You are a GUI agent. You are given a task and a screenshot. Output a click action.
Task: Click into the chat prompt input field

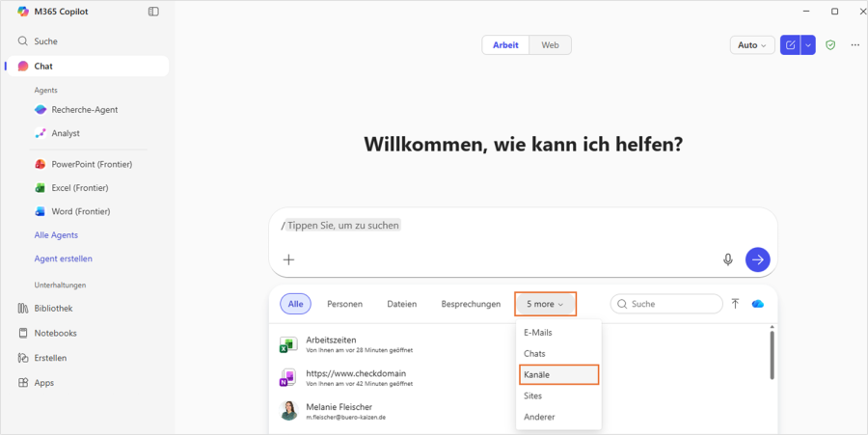pos(523,226)
